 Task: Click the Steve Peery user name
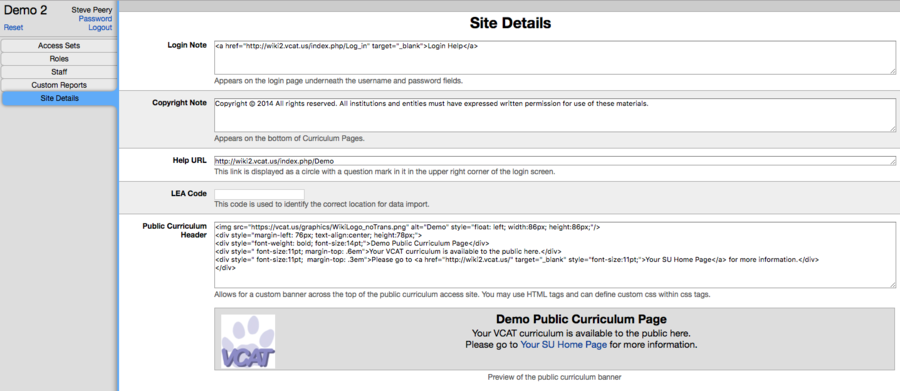pyautogui.click(x=92, y=10)
